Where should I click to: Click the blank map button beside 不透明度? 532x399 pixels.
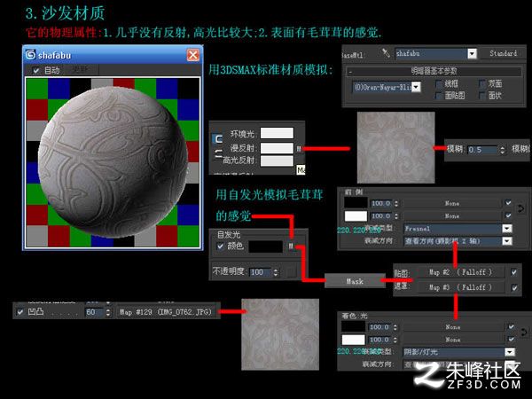pos(292,272)
